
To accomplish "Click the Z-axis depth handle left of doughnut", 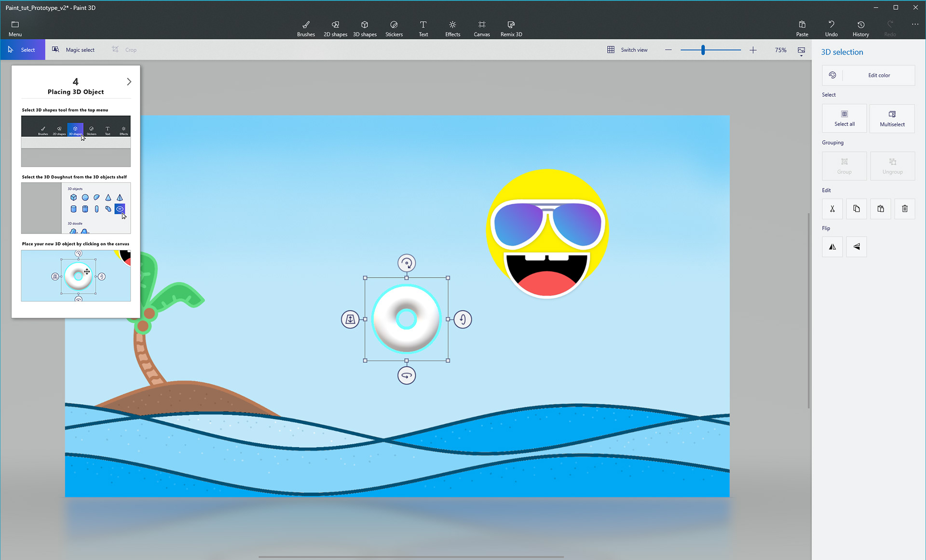I will 350,319.
